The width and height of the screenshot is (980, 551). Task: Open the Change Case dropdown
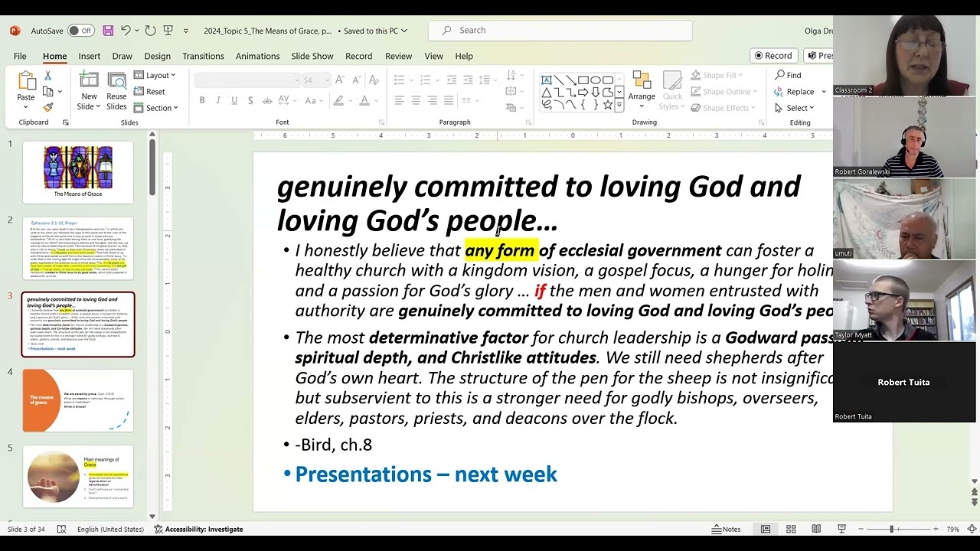(315, 100)
